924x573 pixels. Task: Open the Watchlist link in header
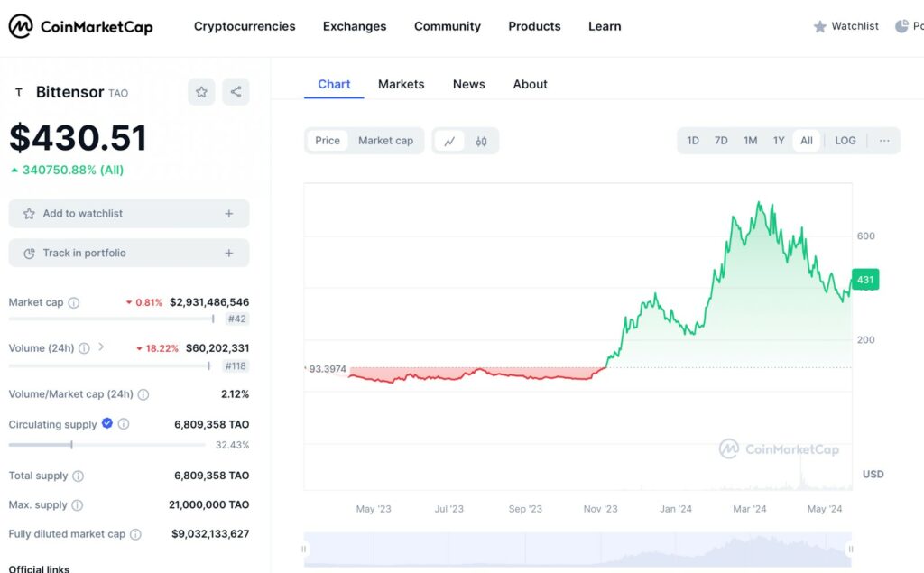(845, 26)
